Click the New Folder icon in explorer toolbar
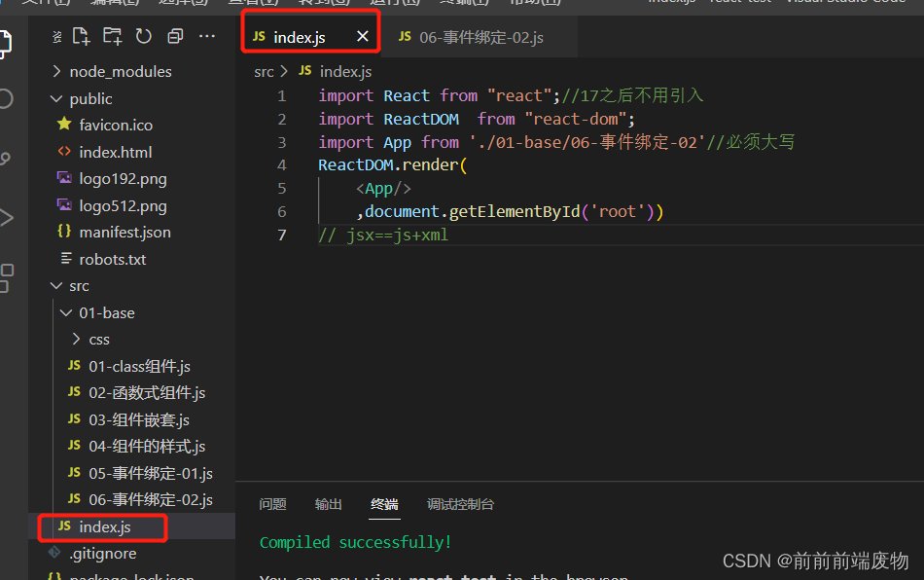 tap(112, 37)
